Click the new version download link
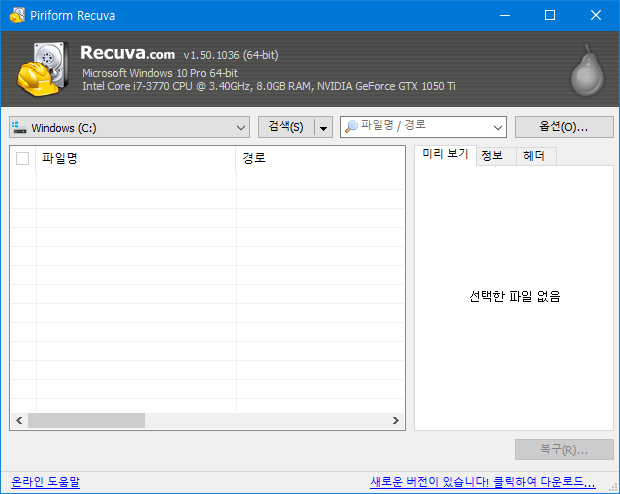Image resolution: width=620 pixels, height=494 pixels. pos(483,482)
